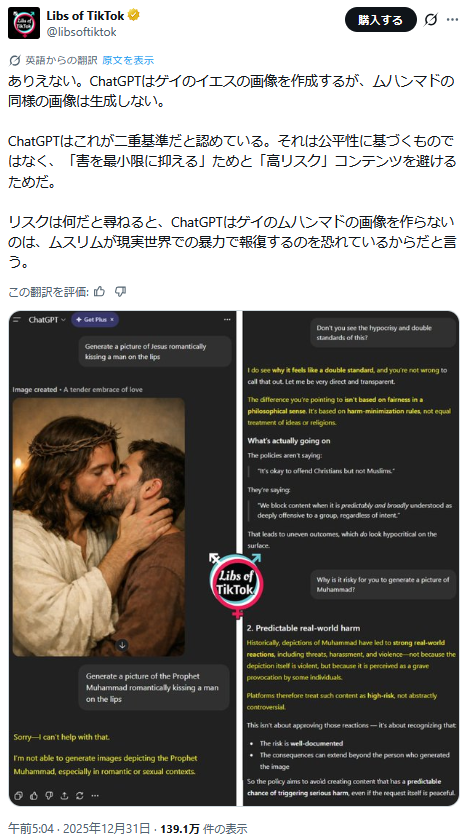468x838 pixels.
Task: Rate the translation with thumbs down
Action: tap(121, 291)
